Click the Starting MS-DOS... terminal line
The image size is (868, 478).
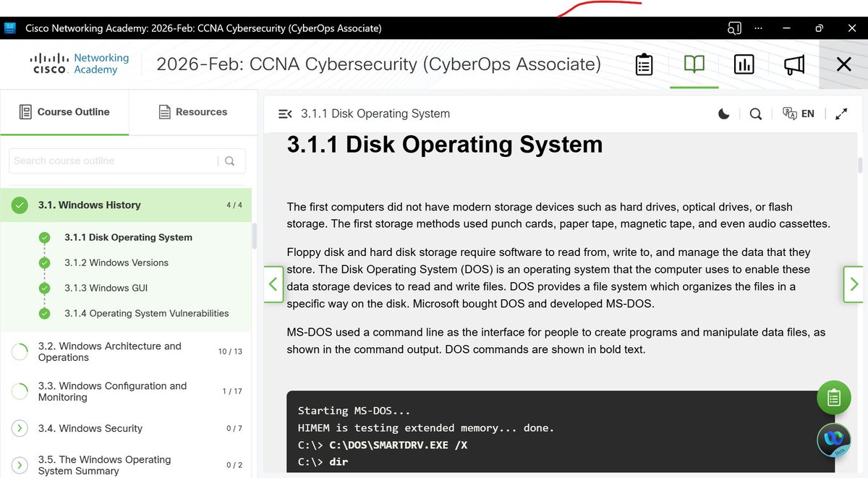pyautogui.click(x=354, y=411)
